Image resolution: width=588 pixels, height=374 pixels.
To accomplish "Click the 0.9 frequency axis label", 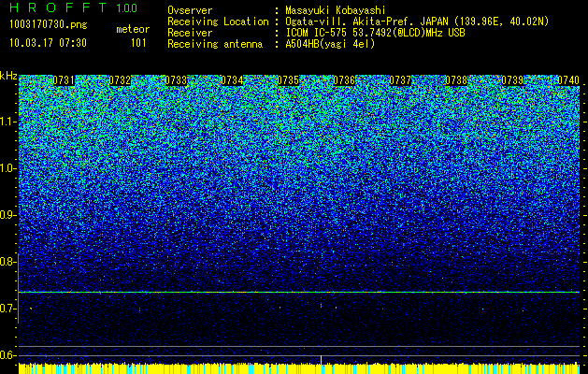I will click(x=7, y=215).
